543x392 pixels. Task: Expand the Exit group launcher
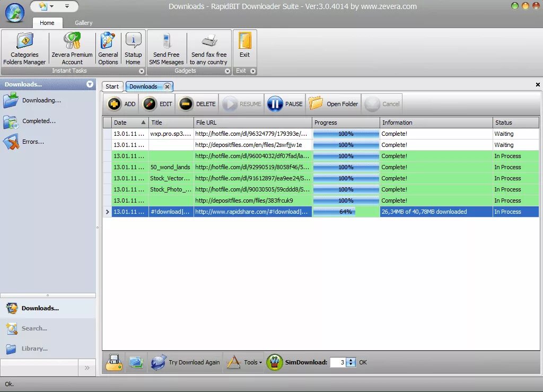[253, 71]
